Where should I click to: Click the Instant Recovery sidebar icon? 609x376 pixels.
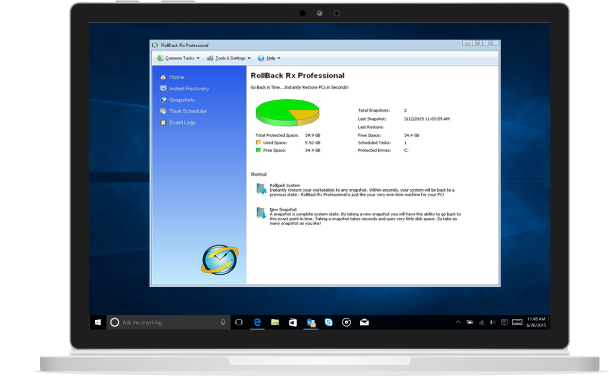163,89
